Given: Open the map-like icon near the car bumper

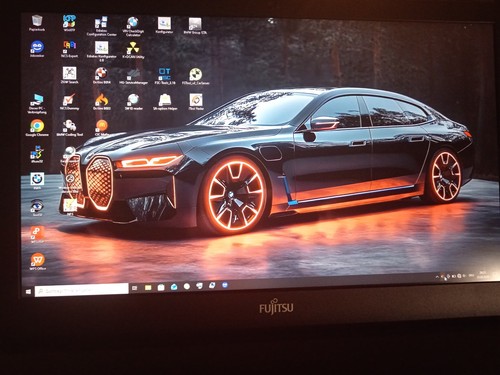Looking at the screenshot, I should 70,206.
